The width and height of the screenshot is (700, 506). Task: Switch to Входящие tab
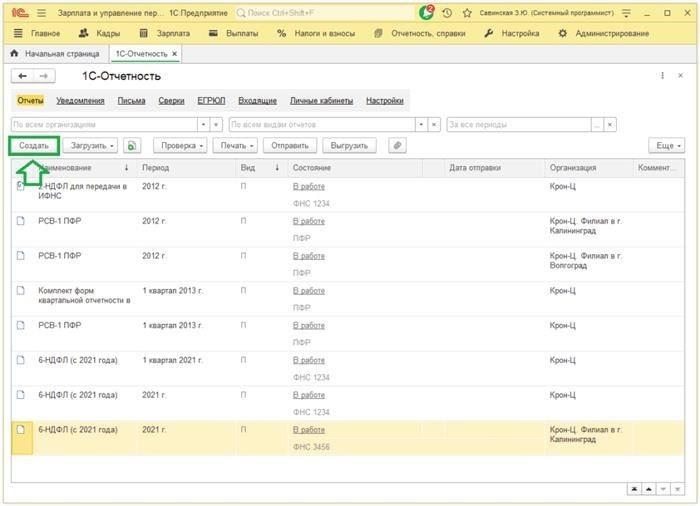258,100
